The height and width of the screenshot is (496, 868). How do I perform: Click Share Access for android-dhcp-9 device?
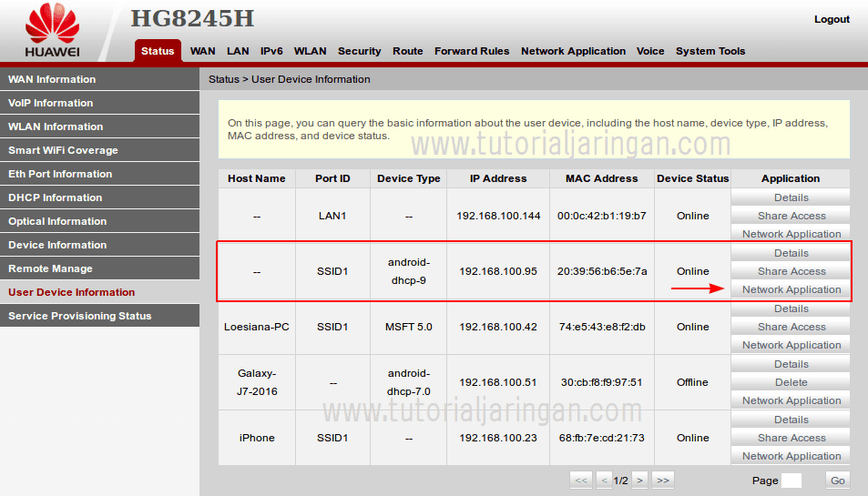[x=791, y=271]
